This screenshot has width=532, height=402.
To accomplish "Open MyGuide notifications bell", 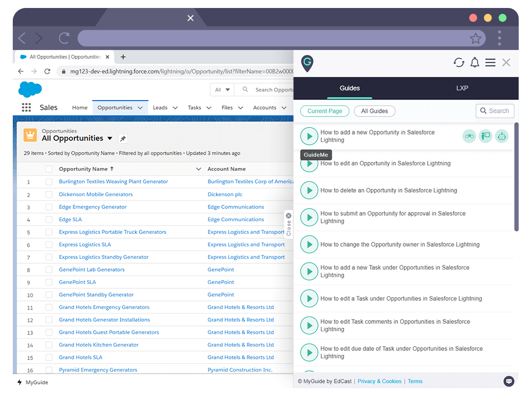I will click(x=475, y=62).
